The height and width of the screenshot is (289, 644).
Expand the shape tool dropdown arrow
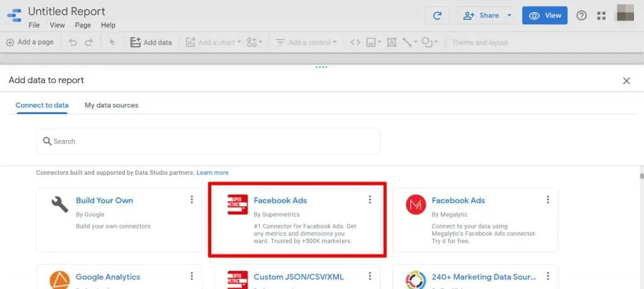click(436, 42)
